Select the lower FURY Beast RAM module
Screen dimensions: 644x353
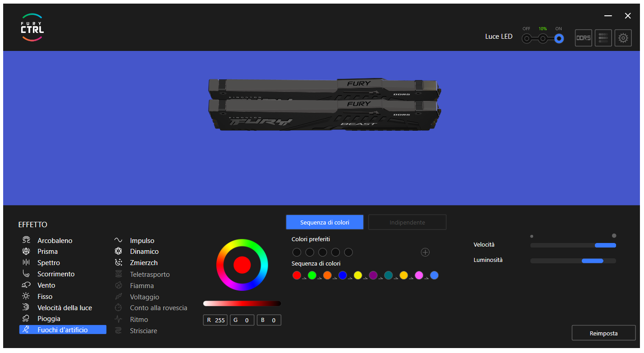324,115
